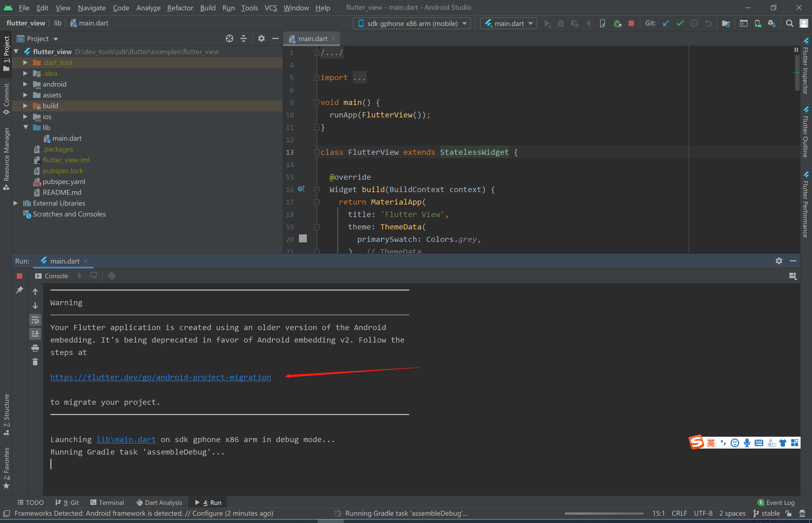This screenshot has height=523, width=812.
Task: Click grey color swatch on line 20
Action: [303, 239]
